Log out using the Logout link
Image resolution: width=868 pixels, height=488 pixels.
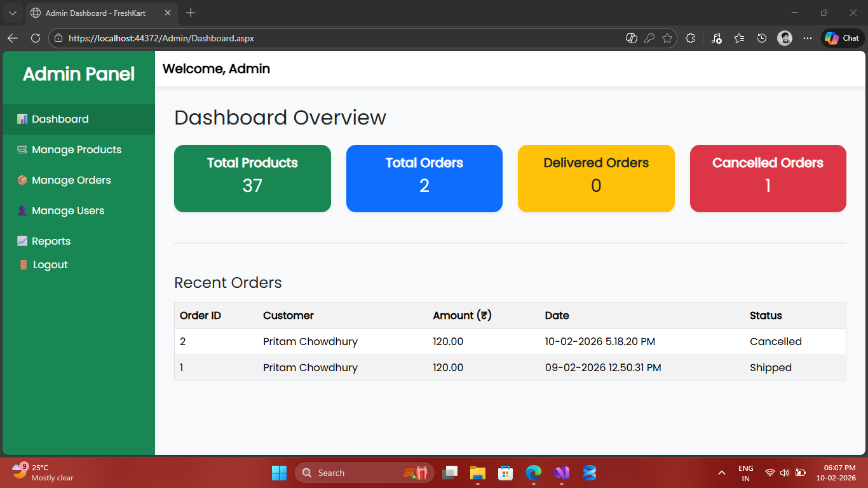(50, 265)
